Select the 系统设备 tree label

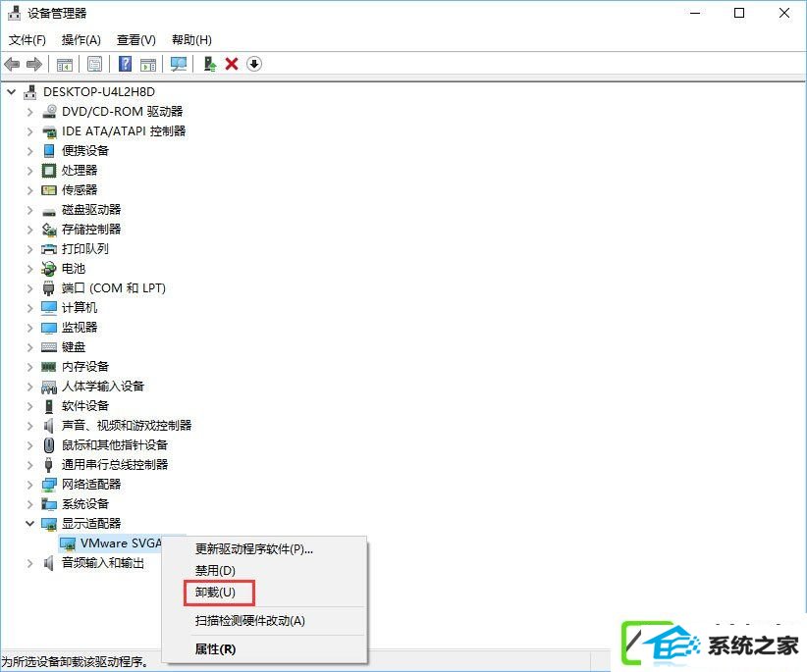click(x=85, y=504)
